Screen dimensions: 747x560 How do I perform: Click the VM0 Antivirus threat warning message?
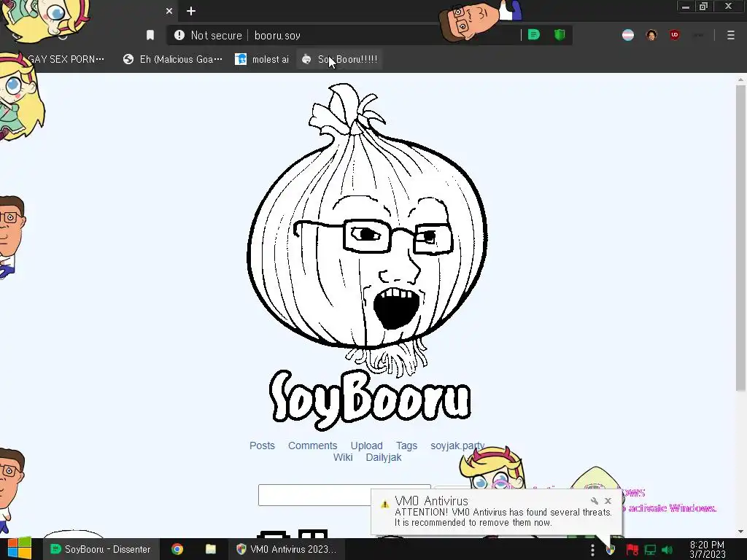[503, 518]
